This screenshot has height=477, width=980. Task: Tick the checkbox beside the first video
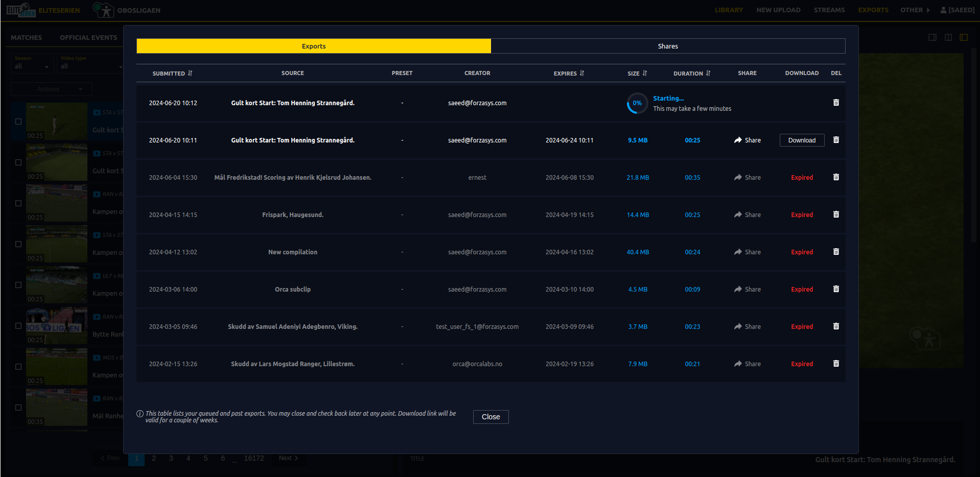pos(18,122)
